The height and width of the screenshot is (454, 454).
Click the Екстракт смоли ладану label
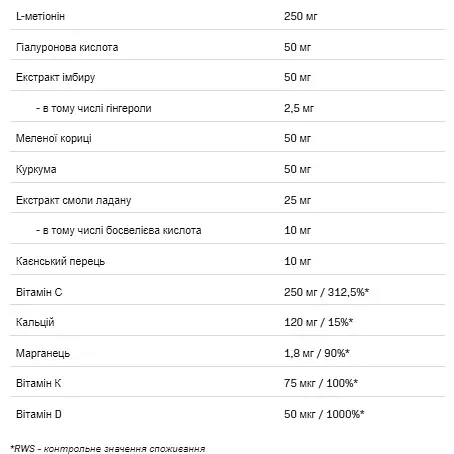(x=74, y=200)
